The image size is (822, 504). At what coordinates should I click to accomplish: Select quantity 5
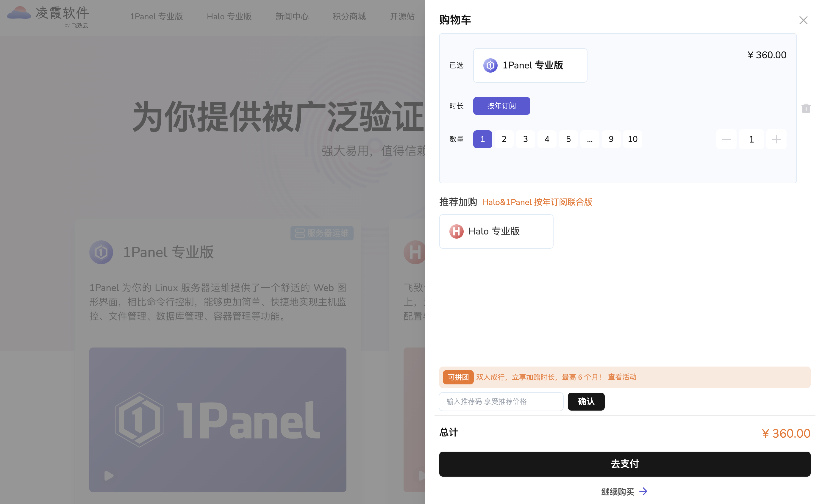click(x=568, y=139)
